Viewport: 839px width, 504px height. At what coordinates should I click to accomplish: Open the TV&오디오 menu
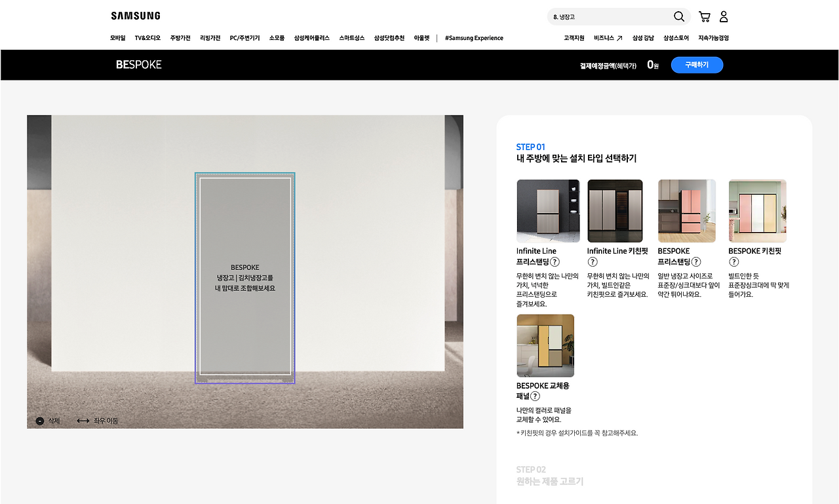pos(147,38)
